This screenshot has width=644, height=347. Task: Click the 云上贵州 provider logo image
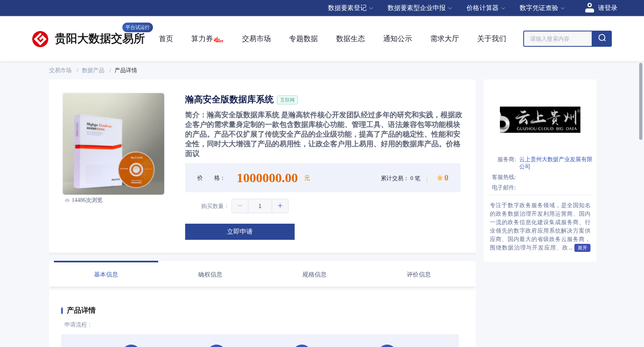tap(540, 120)
